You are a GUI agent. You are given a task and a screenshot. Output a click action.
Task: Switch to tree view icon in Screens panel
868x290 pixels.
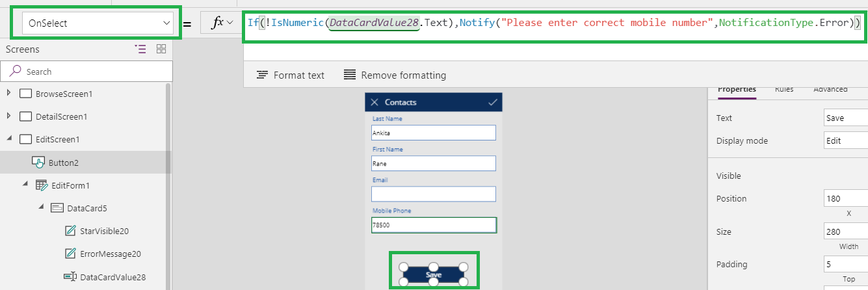click(x=140, y=49)
